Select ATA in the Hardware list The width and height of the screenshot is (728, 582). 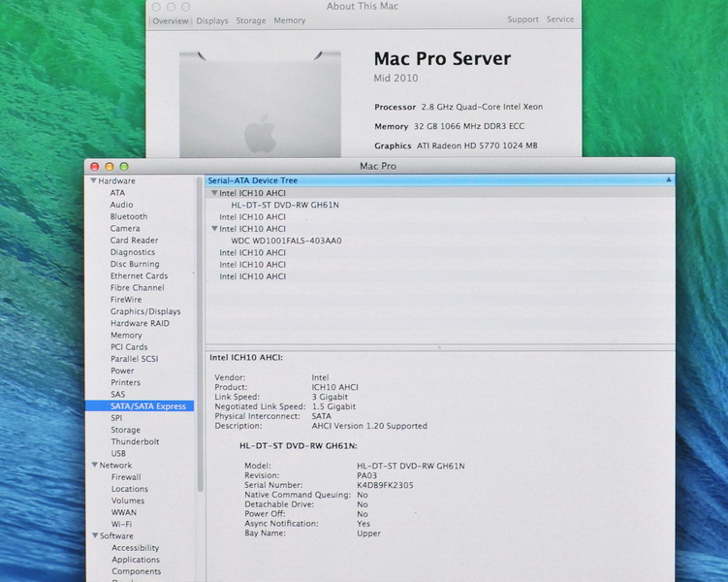[117, 193]
